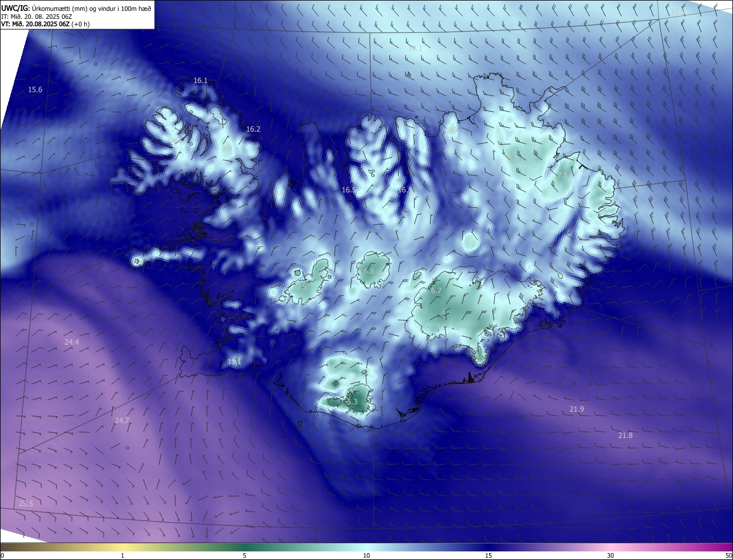
Task: Click the 25.5 value label
Action: point(26,503)
